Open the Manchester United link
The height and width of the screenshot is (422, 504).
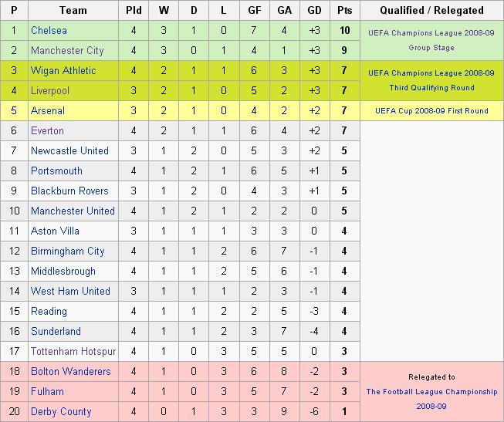(x=73, y=211)
